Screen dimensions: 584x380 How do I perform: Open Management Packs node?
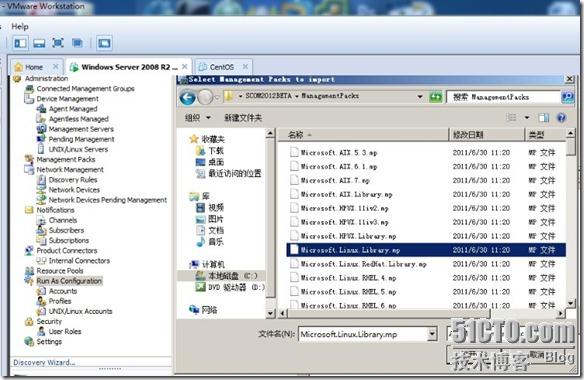pos(66,159)
